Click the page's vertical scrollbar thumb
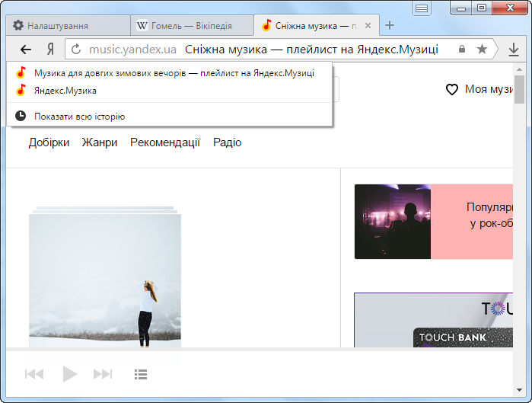 pos(519,89)
